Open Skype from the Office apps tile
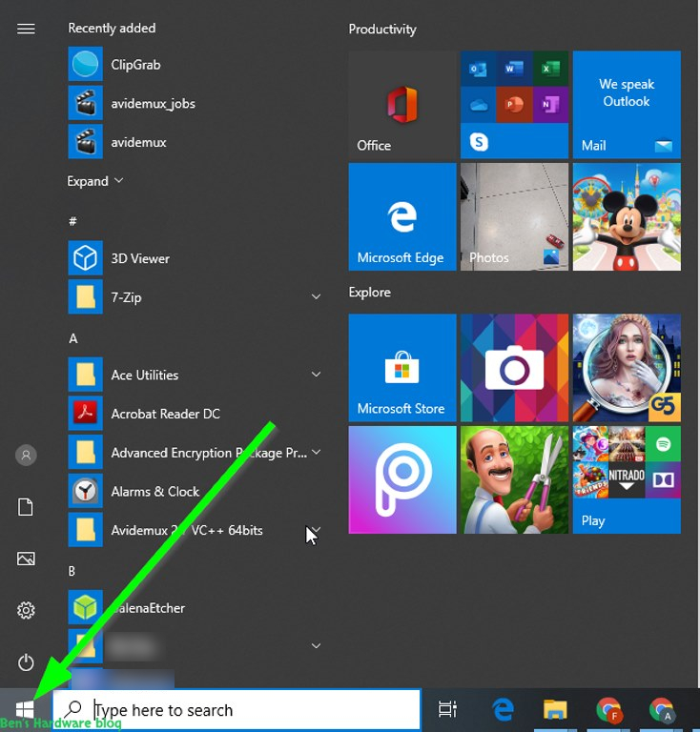 pos(479,141)
